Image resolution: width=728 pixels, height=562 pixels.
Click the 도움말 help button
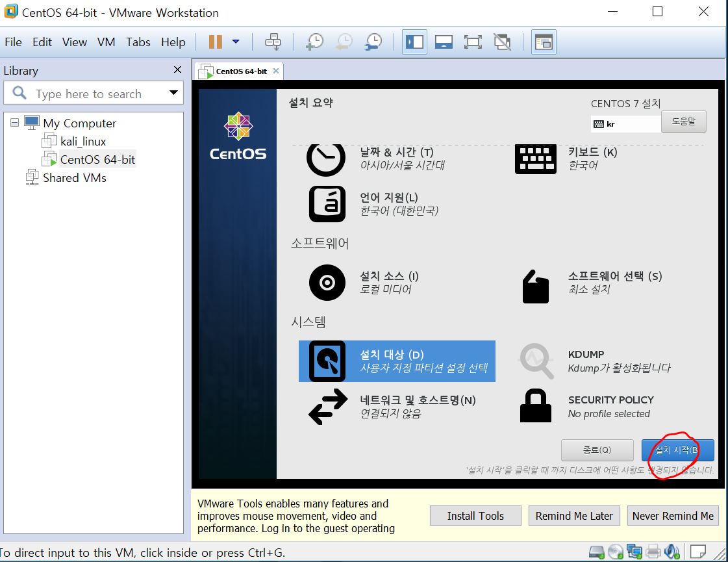tap(683, 121)
